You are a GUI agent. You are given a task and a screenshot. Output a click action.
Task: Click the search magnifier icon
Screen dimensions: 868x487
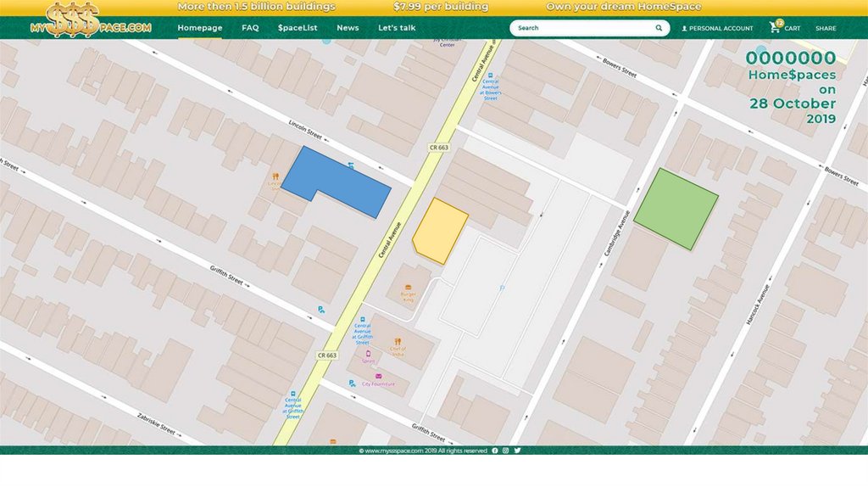(x=659, y=28)
